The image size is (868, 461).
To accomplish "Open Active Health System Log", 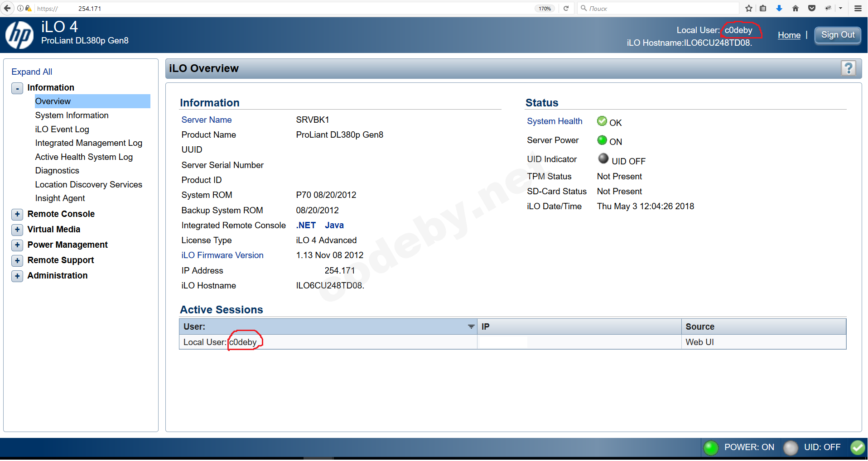I will 84,157.
